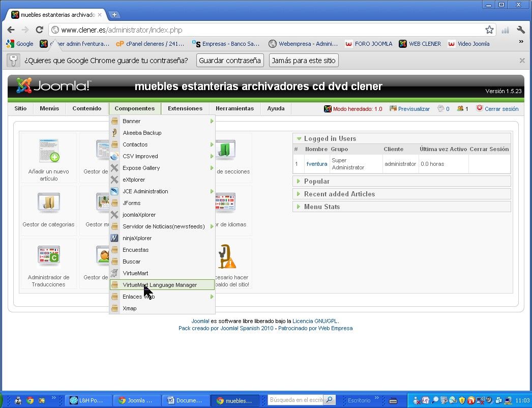The height and width of the screenshot is (408, 532).
Task: Dismiss the save password bar
Action: click(522, 61)
